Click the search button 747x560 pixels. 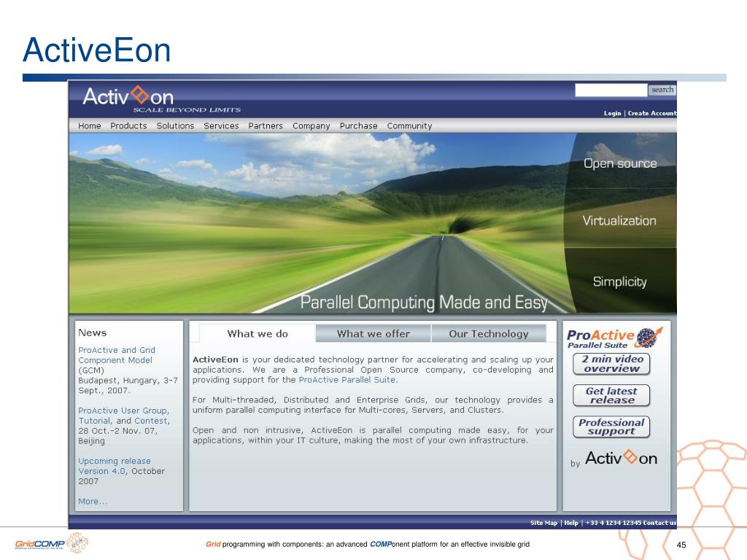(662, 90)
